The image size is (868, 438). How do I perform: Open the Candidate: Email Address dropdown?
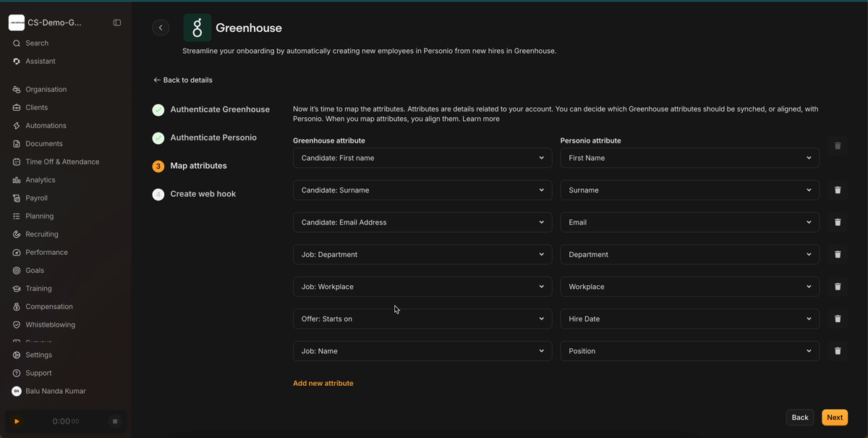pyautogui.click(x=422, y=222)
